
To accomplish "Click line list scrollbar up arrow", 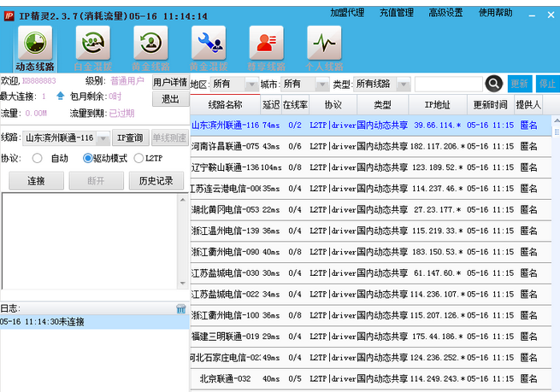I will pos(556,121).
